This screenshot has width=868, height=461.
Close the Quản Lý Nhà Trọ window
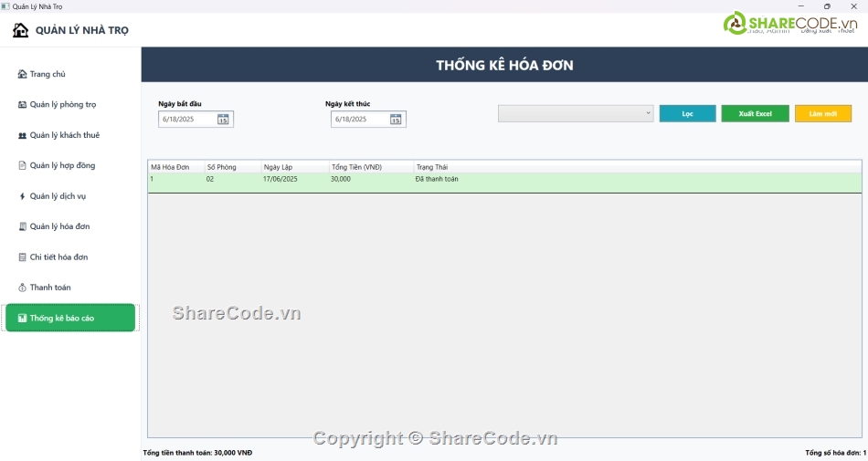(853, 6)
